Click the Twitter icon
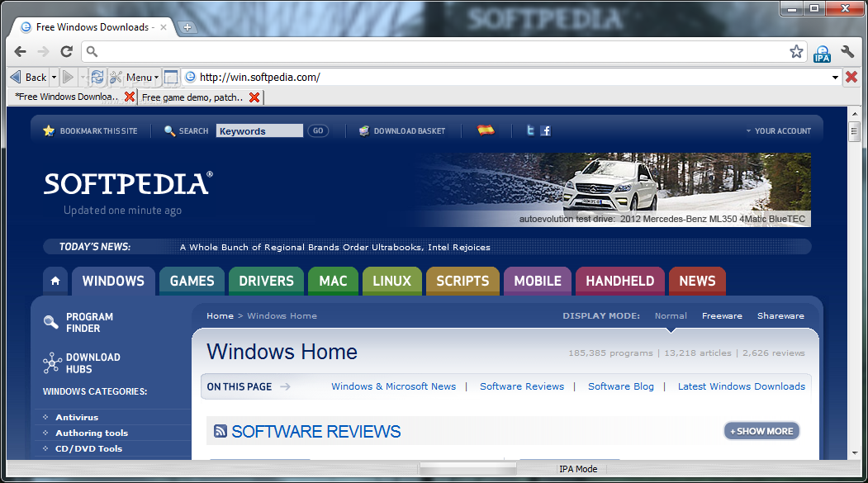The width and height of the screenshot is (868, 483). (x=530, y=130)
